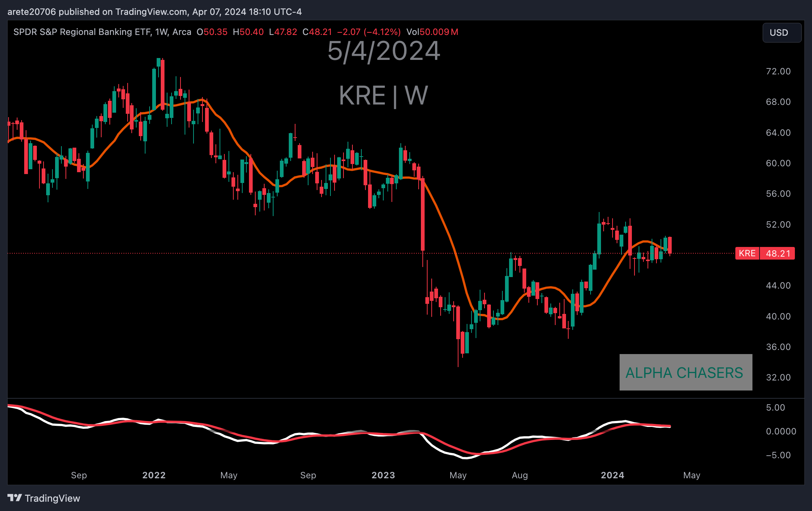Click the 5/4/2024 date text

click(384, 51)
